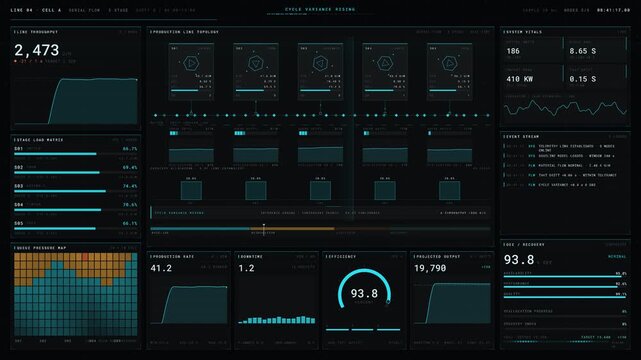Click the 19,790 Projected Output value
This screenshot has width=641, height=360.
[x=430, y=268]
